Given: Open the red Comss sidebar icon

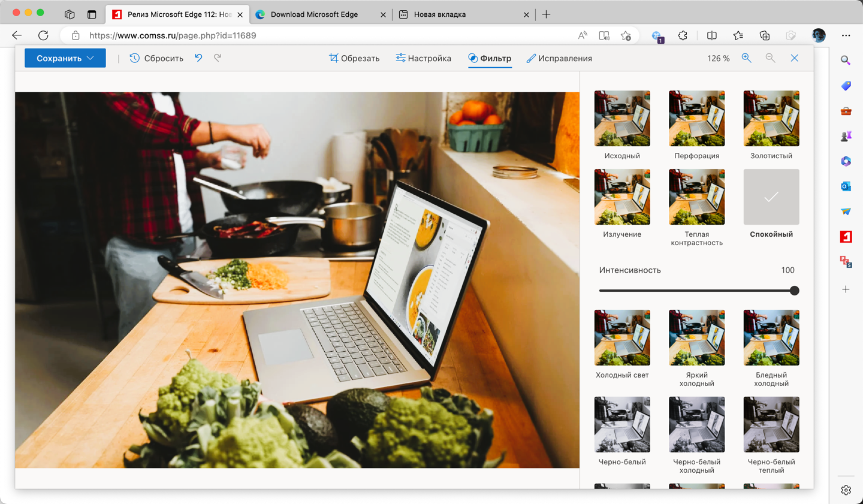Looking at the screenshot, I should (x=846, y=237).
